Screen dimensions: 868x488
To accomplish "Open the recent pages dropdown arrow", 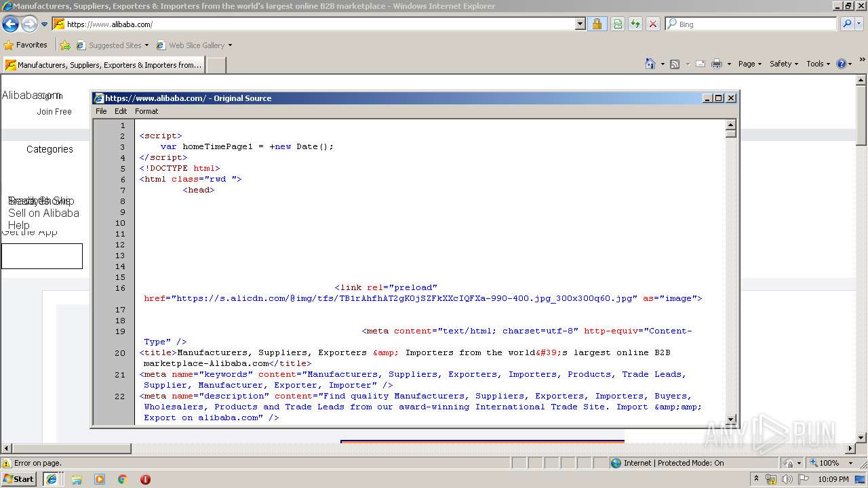I will [x=45, y=24].
